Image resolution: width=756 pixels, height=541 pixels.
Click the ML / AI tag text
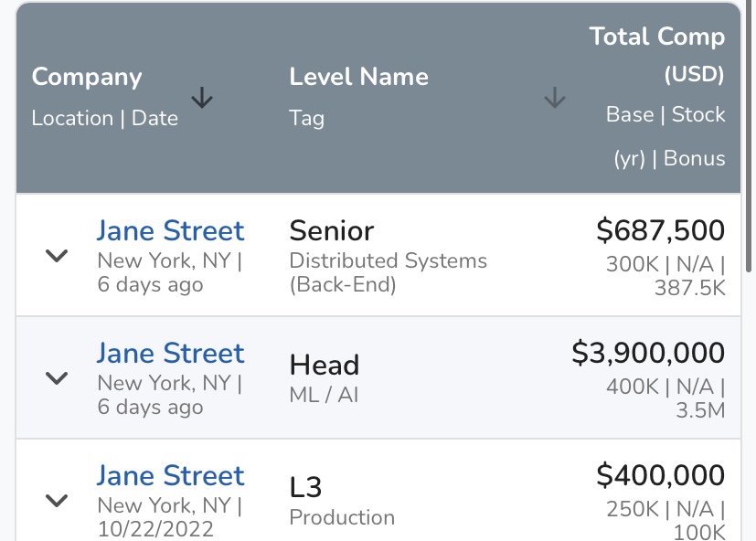click(324, 395)
